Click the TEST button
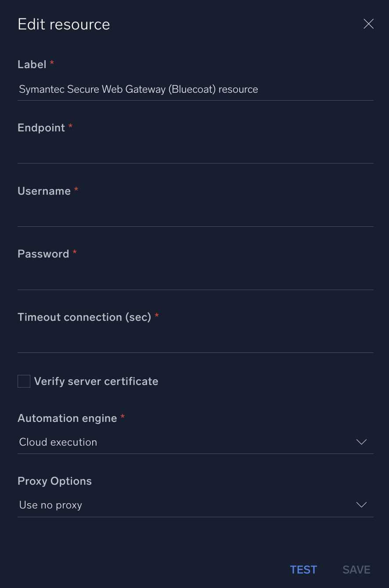 (303, 569)
